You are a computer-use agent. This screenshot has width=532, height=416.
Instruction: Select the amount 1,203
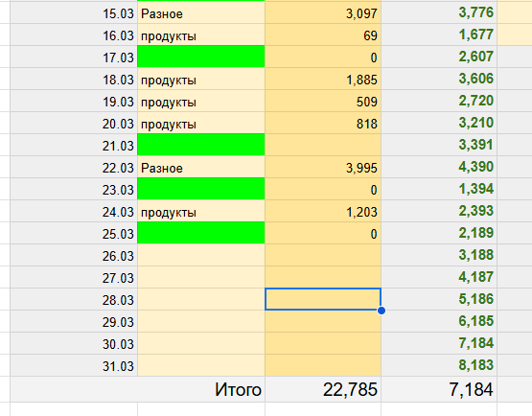(323, 212)
